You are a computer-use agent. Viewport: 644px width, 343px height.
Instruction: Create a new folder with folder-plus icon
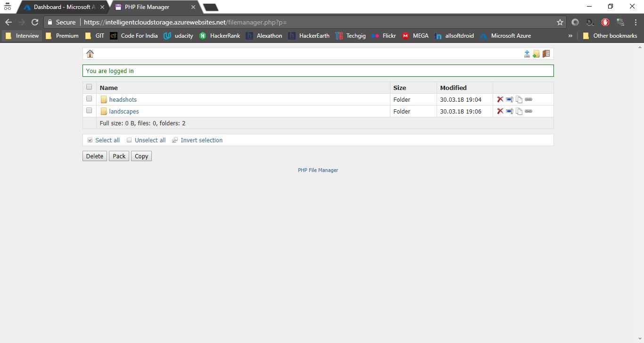pos(536,54)
